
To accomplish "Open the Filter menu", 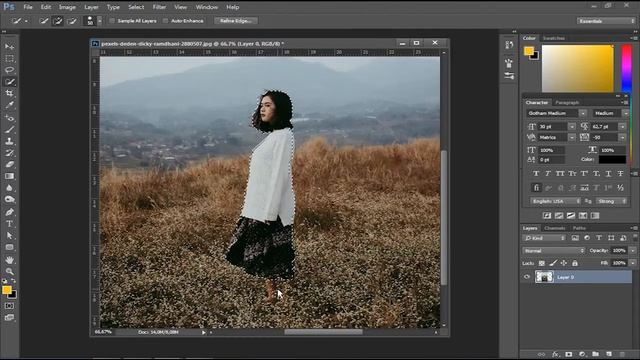I will [x=159, y=7].
